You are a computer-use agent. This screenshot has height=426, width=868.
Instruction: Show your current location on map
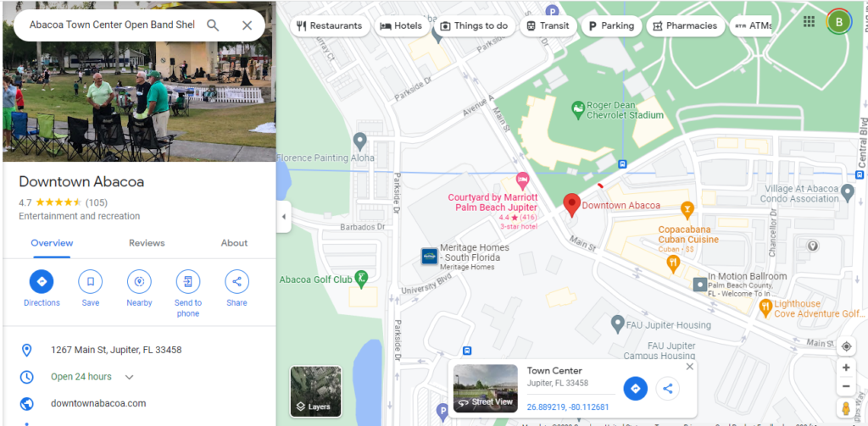point(846,346)
